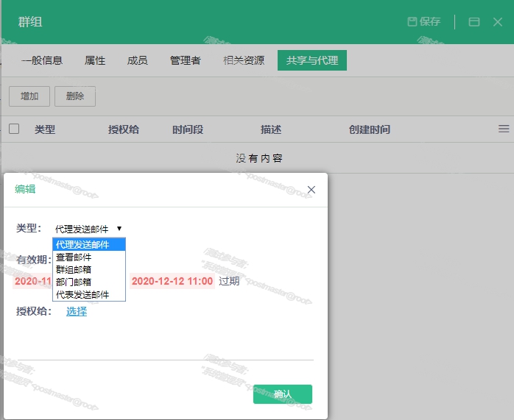The width and height of the screenshot is (514, 420).
Task: Select 代表发送邮件 option in dropdown
Action: (82, 294)
